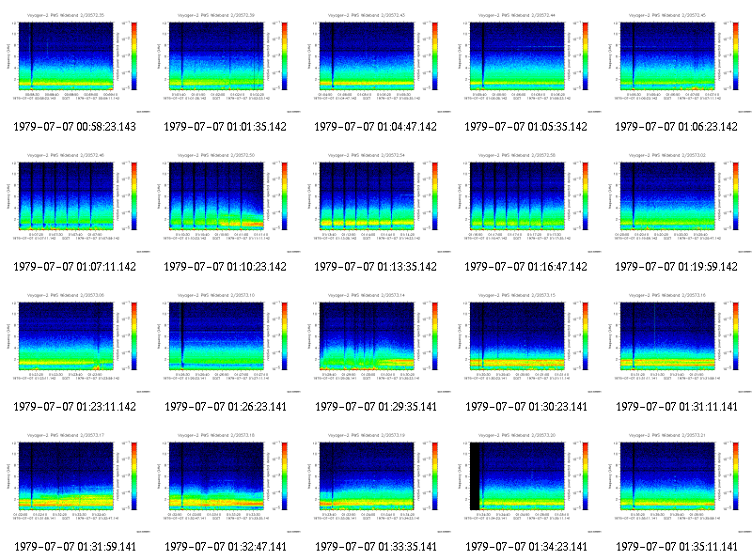752x560 pixels.
Task: Open the 01:35:11.141 spectrogram thumbnail
Action: [677, 481]
